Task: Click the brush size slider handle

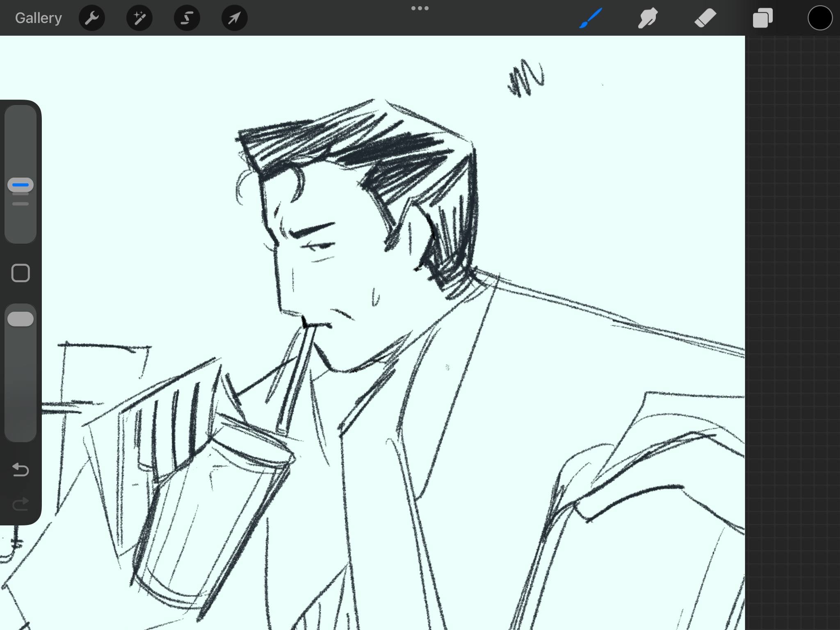Action: tap(21, 185)
